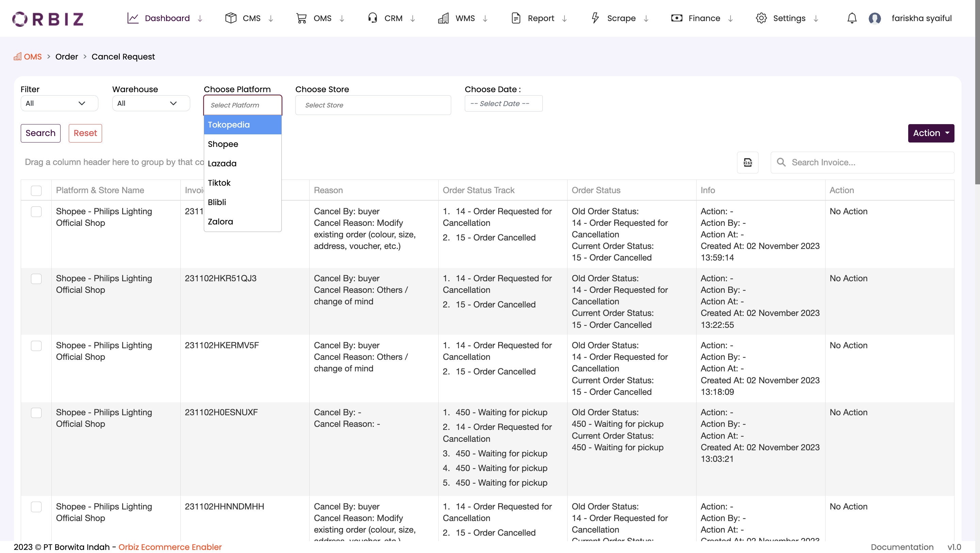Expand the Action dropdown button

pos(931,133)
